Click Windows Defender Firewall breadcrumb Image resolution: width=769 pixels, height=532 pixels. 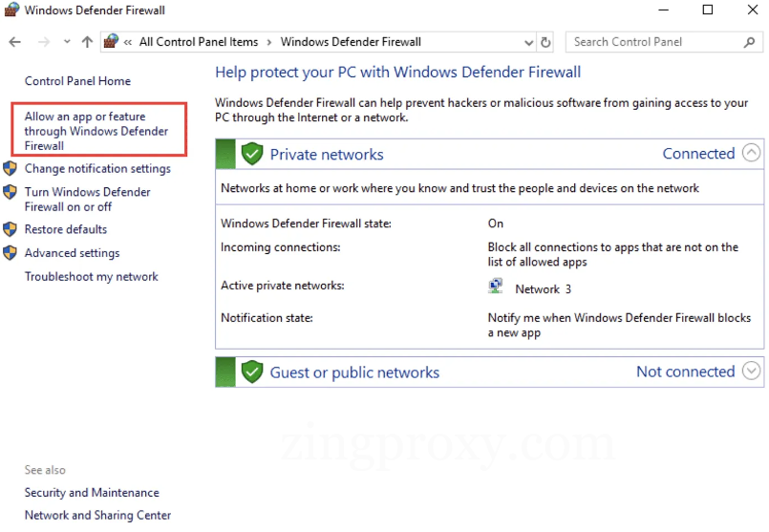(351, 42)
